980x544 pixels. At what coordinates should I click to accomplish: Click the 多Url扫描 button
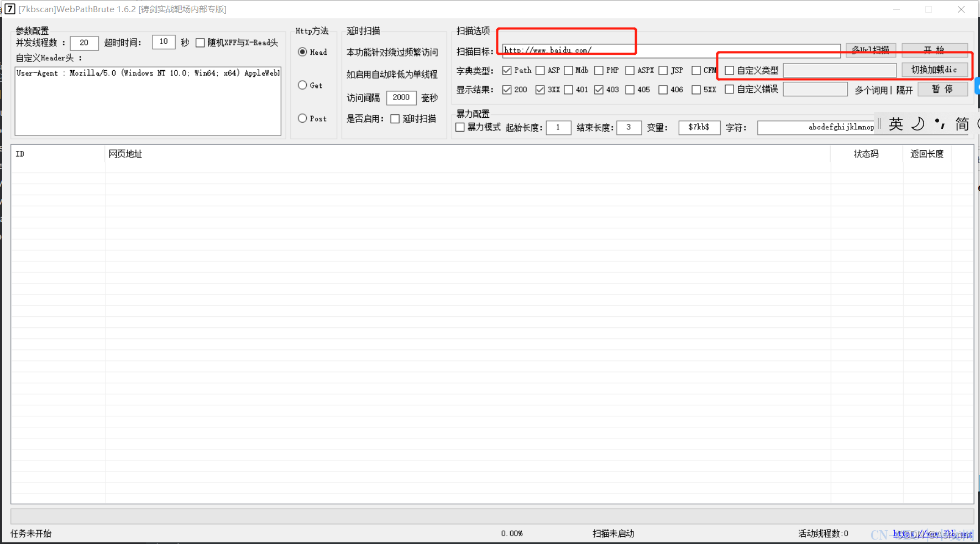click(x=871, y=50)
